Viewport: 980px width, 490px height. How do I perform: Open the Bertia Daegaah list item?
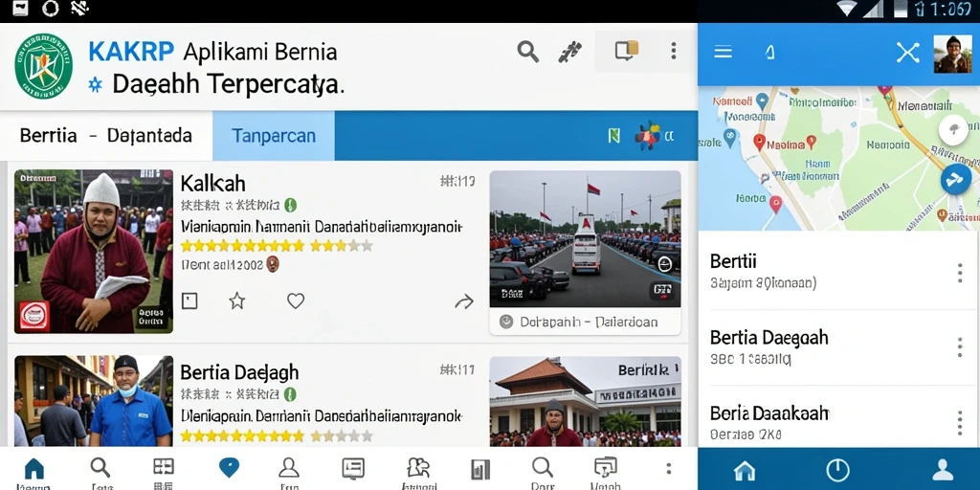(x=838, y=347)
